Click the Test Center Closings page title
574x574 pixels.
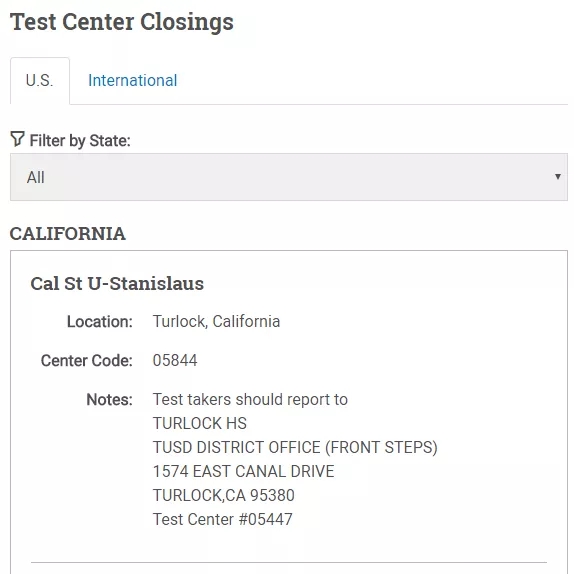click(x=122, y=22)
